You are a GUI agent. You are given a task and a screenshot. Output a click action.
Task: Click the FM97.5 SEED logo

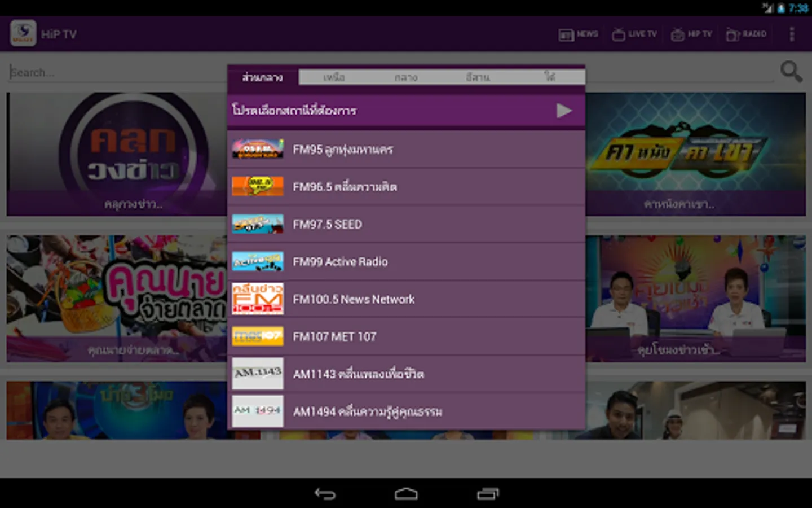coord(258,224)
